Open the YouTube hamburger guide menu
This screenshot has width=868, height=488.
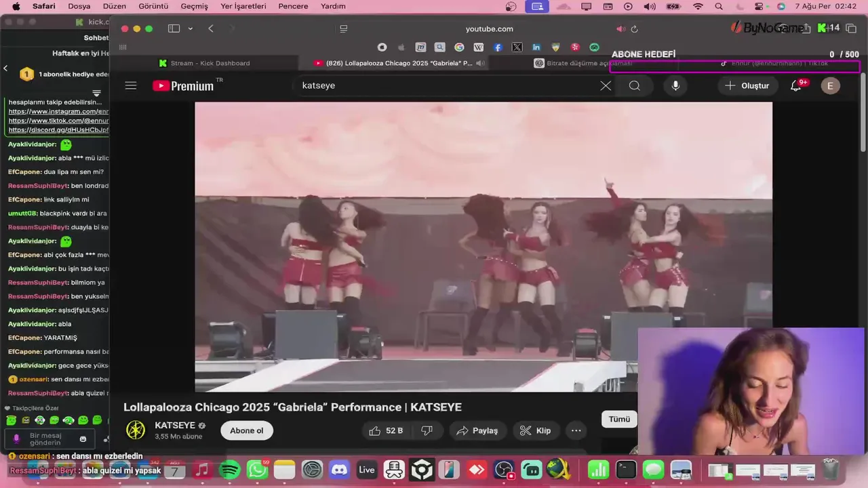(131, 85)
